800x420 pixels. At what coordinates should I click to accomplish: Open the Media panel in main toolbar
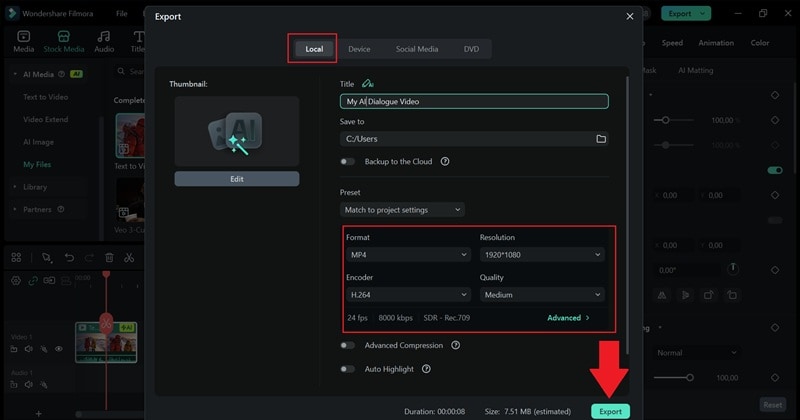point(23,41)
